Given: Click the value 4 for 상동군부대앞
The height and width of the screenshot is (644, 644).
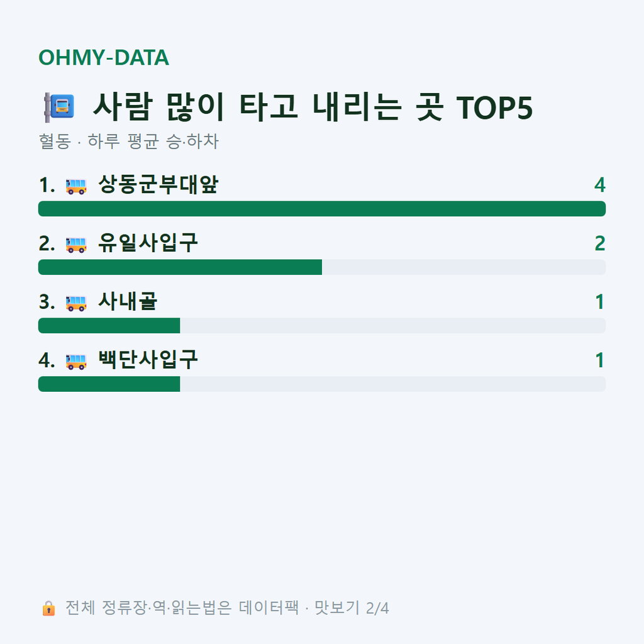Looking at the screenshot, I should point(599,185).
